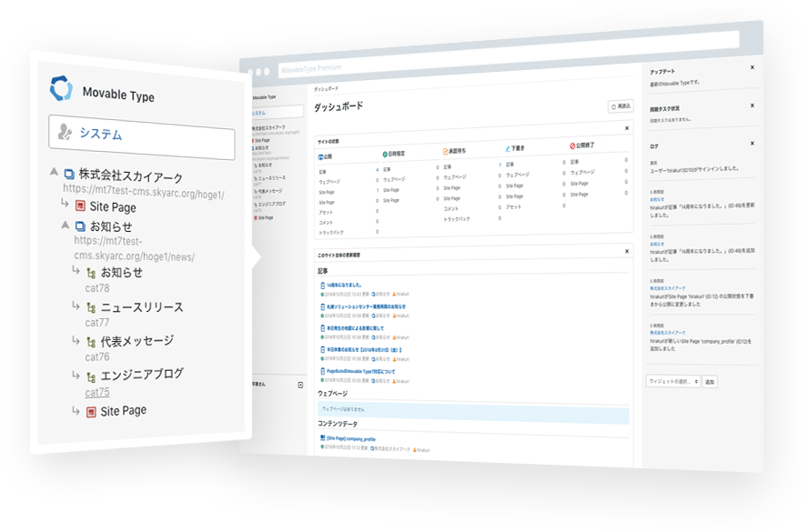Click the 公開 published status icon
The image size is (809, 532).
(320, 156)
